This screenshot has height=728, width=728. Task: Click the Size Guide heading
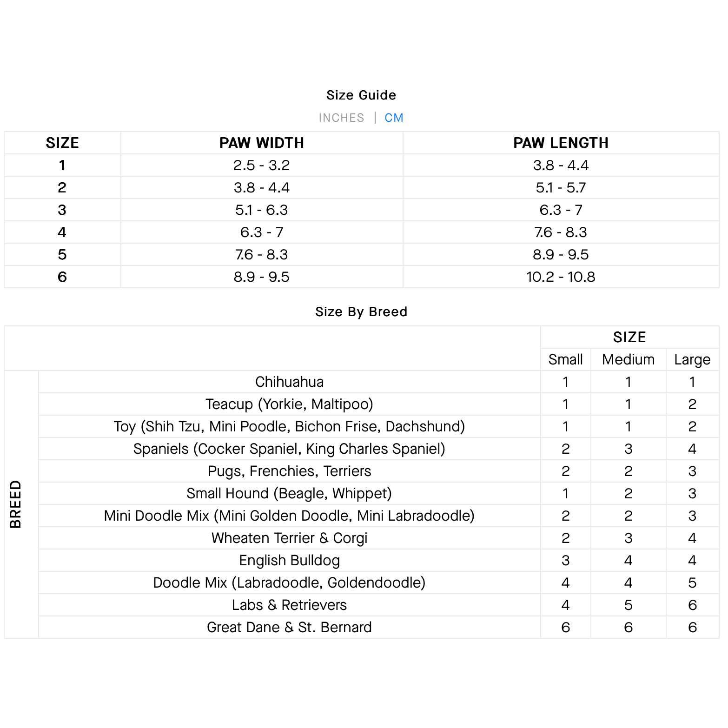tap(361, 95)
